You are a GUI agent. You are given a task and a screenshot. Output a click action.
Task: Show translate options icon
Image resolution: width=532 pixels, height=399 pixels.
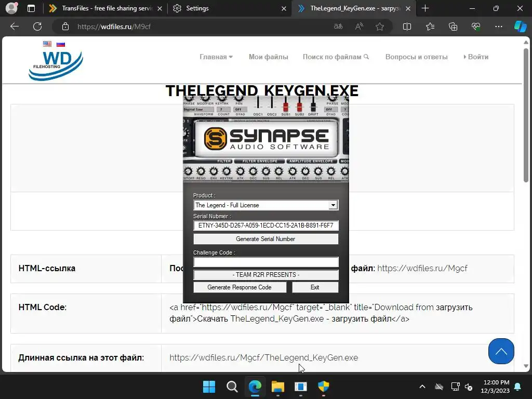pyautogui.click(x=338, y=26)
